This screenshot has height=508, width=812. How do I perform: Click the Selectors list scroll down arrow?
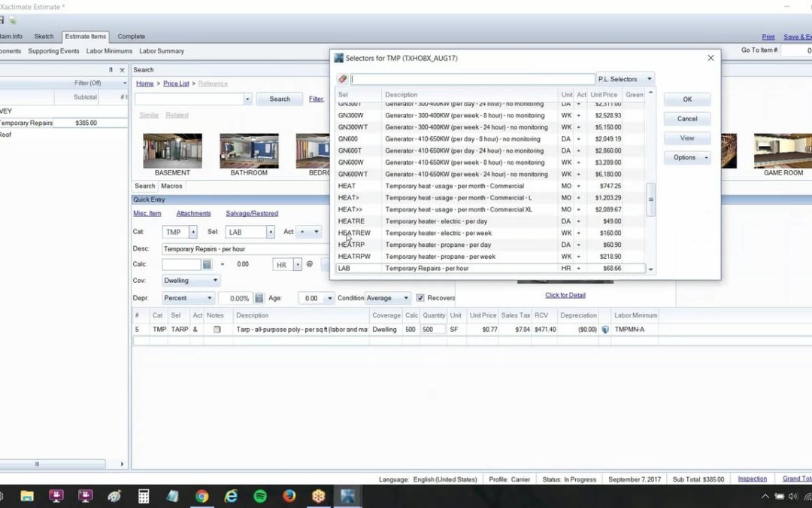(x=650, y=269)
